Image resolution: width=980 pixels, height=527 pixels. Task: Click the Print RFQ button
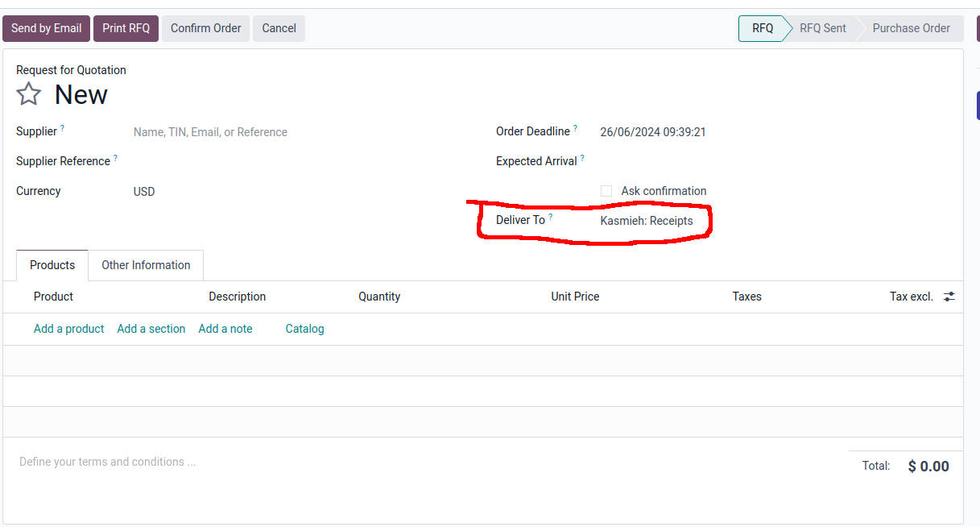126,28
